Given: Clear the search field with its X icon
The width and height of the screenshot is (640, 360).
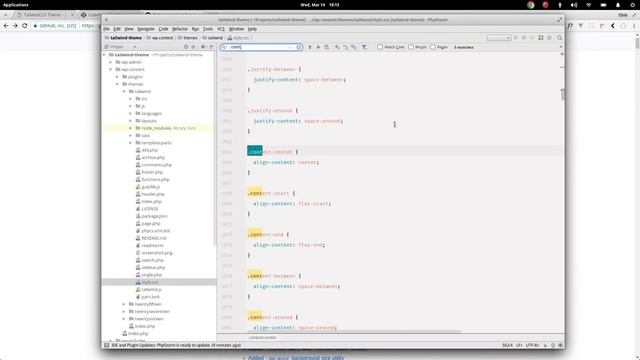Looking at the screenshot, I should [x=298, y=47].
